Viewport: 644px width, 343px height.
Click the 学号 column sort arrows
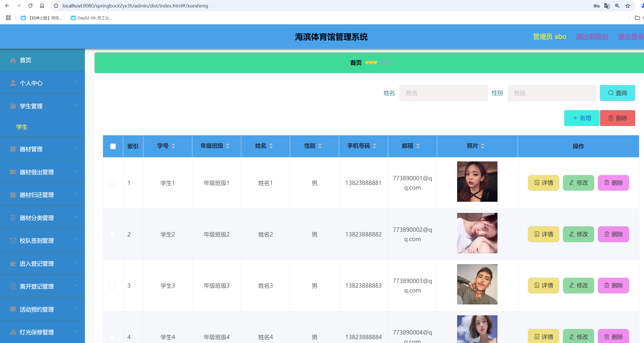pos(173,146)
